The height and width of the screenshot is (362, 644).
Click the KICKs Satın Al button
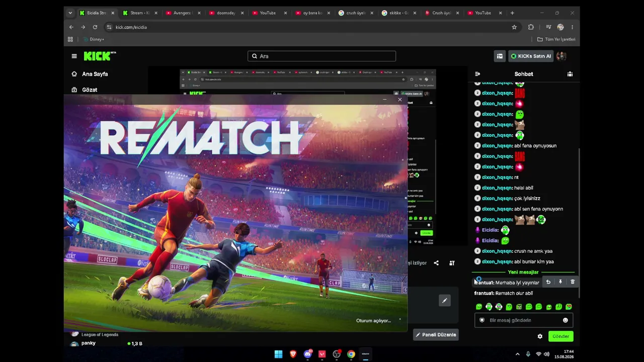(530, 56)
